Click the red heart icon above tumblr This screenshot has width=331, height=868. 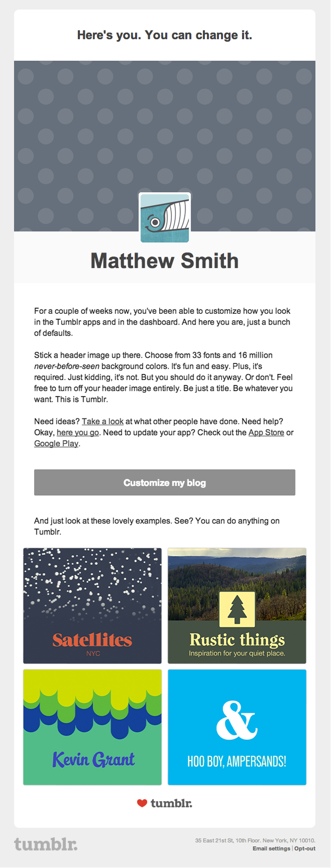click(x=142, y=802)
